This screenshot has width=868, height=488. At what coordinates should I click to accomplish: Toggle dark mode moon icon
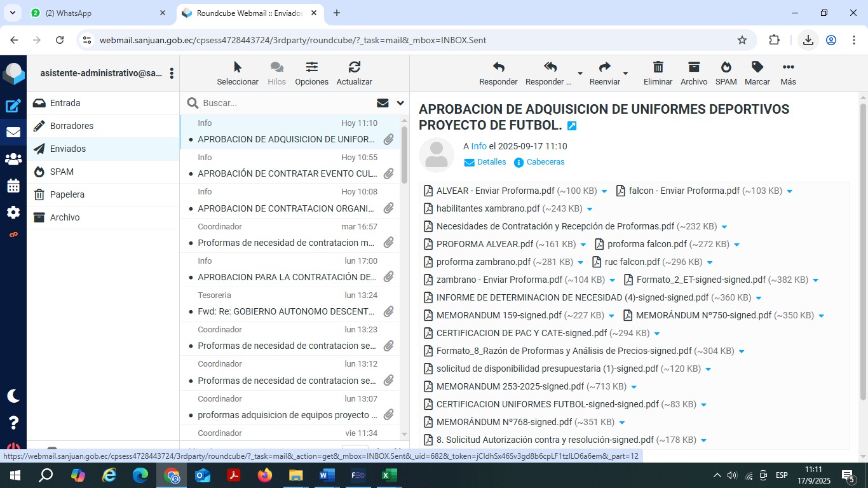point(13,396)
